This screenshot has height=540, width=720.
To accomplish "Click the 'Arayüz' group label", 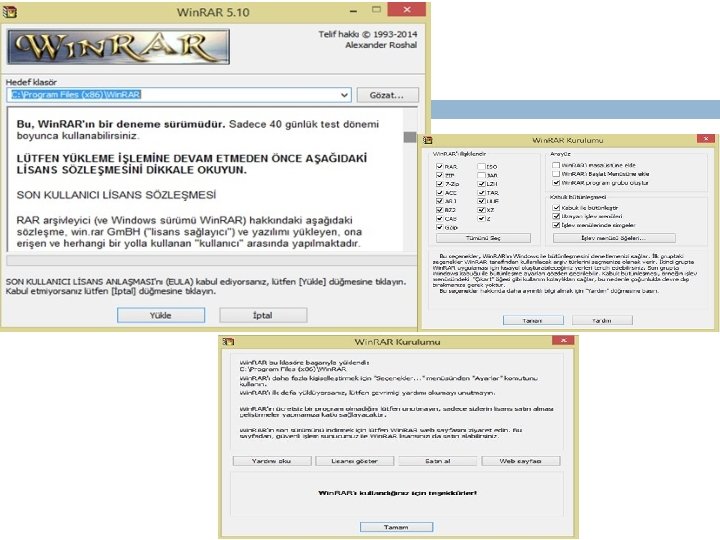I will coord(560,154).
